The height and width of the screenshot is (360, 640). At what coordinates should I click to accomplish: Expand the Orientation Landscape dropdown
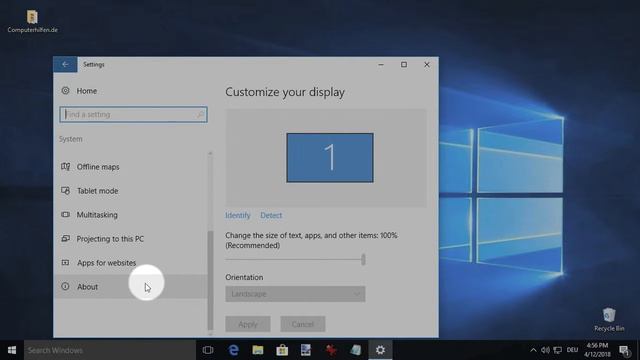pos(295,294)
